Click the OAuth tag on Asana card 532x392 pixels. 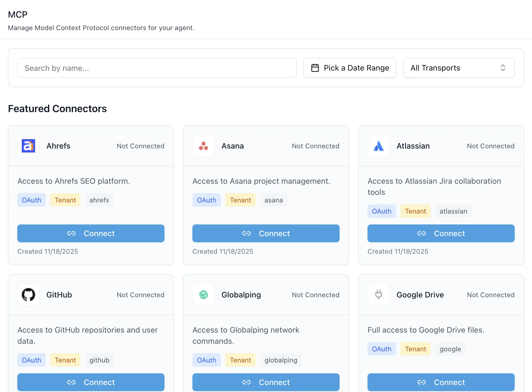click(207, 200)
